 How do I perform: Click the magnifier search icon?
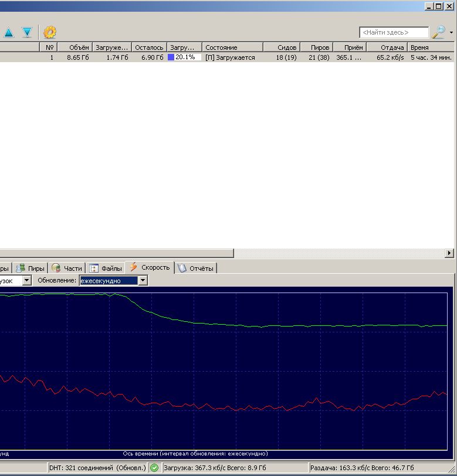click(438, 32)
